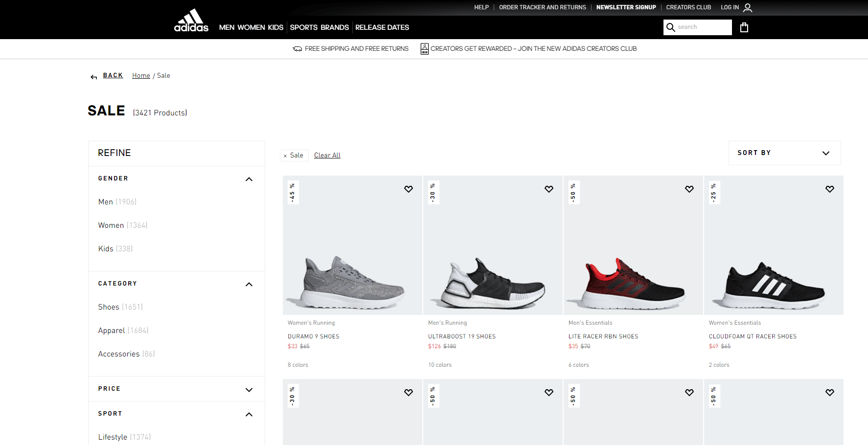Viewport: 868px width, 445px height.
Task: Click the user account icon
Action: (748, 8)
